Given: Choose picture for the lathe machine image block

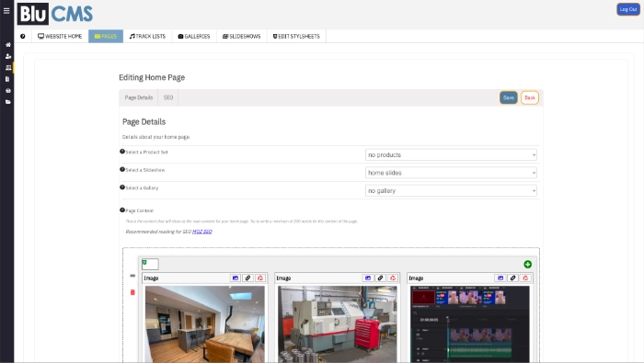Looking at the screenshot, I should pos(368,278).
